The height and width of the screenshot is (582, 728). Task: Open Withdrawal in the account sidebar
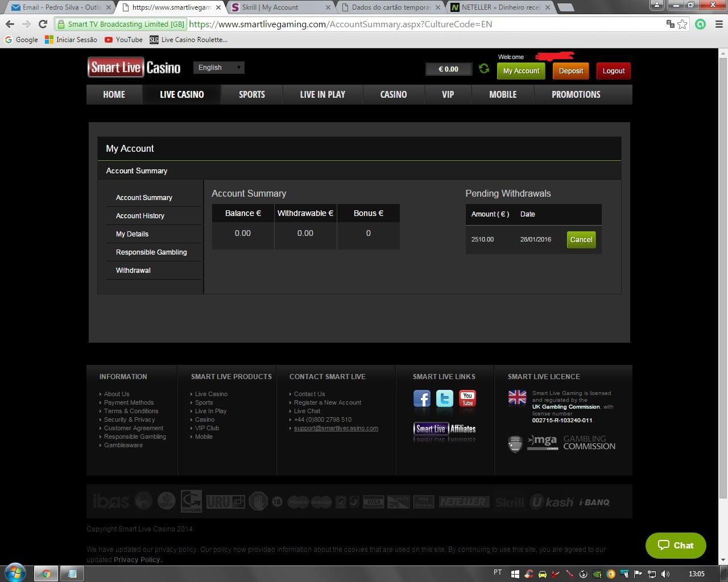(x=133, y=271)
